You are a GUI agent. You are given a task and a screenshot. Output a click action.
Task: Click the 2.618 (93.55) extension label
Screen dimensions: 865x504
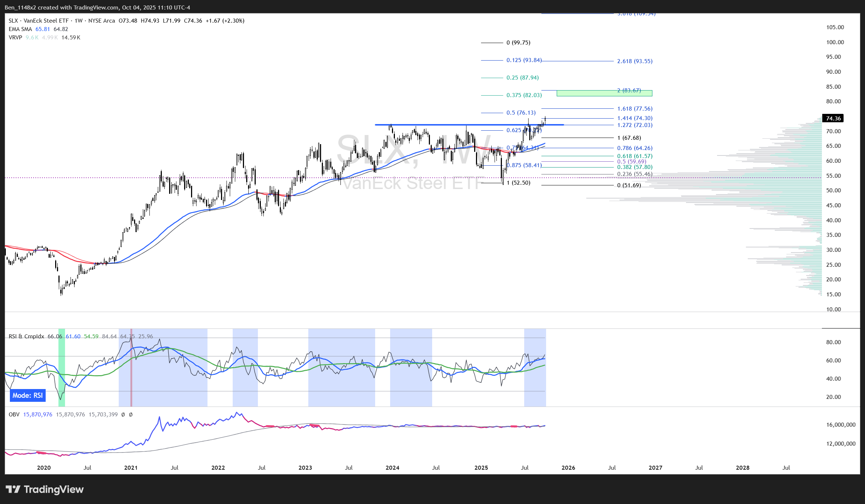point(635,61)
